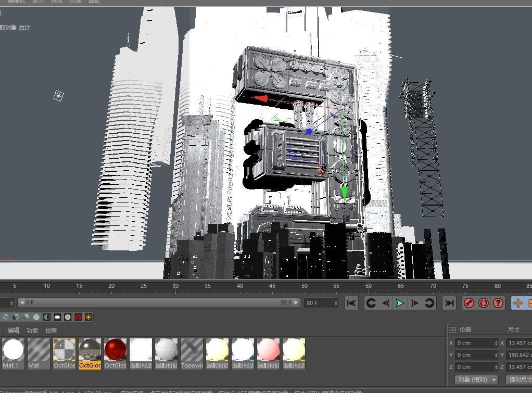This screenshot has height=393, width=532.
Task: Click frame 60 on the timeline ruler
Action: coord(369,286)
